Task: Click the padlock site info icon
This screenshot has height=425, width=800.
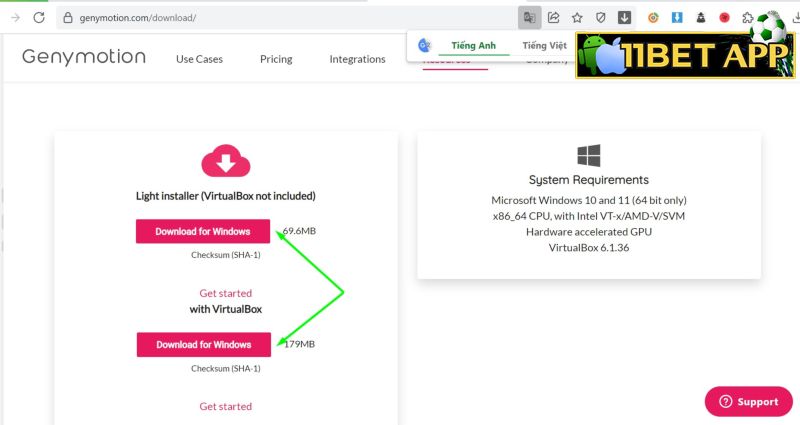Action: pyautogui.click(x=68, y=18)
